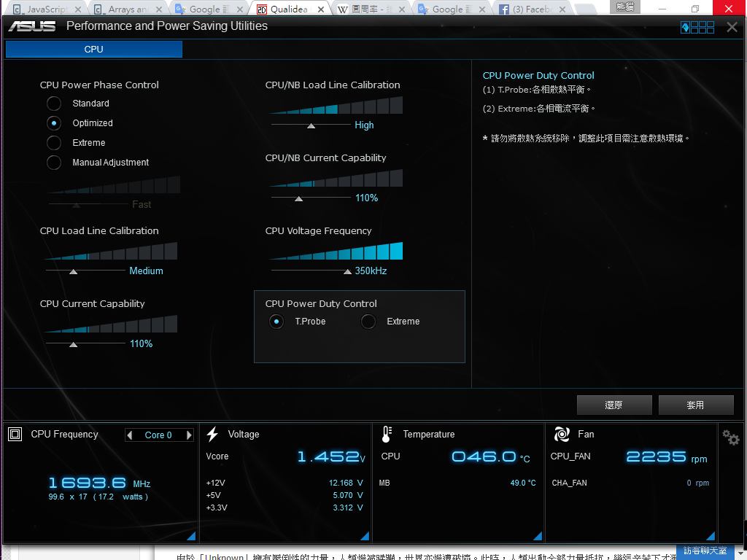The height and width of the screenshot is (560, 747).
Task: Click the CHA_FAN 0 rpm value
Action: point(698,483)
